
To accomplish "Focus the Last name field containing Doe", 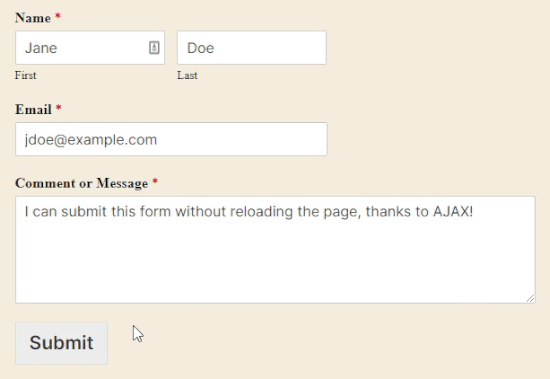I will 252,48.
